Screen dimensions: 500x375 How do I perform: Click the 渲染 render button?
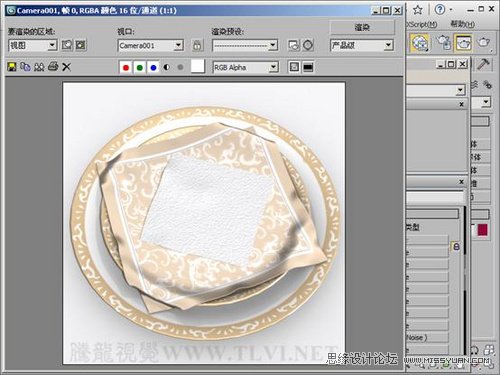coord(362,27)
